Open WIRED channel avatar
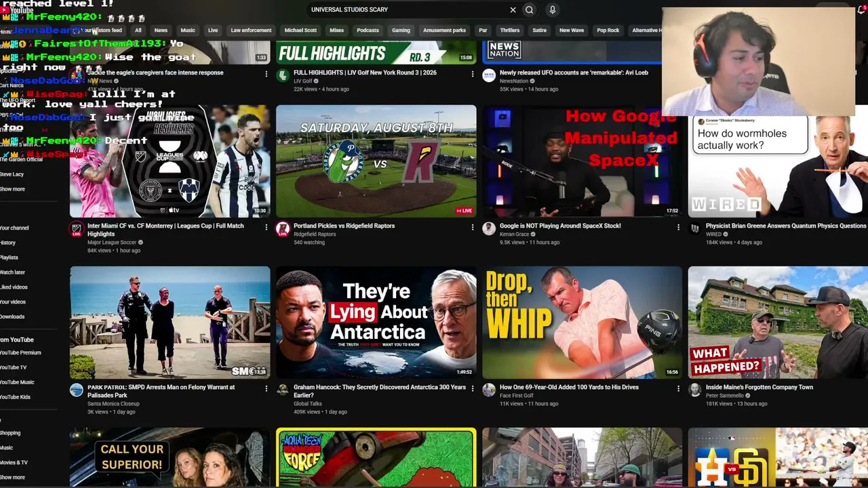868x488 pixels. tap(695, 228)
